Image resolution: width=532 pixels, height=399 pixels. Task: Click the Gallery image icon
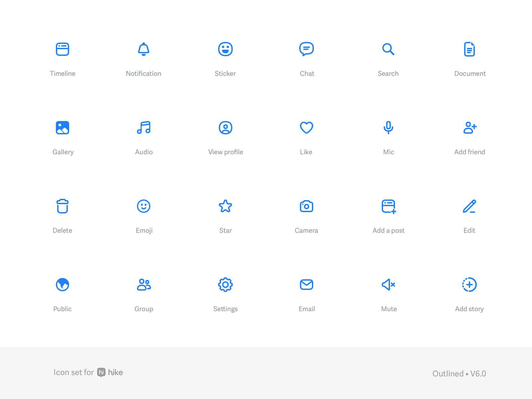[63, 128]
